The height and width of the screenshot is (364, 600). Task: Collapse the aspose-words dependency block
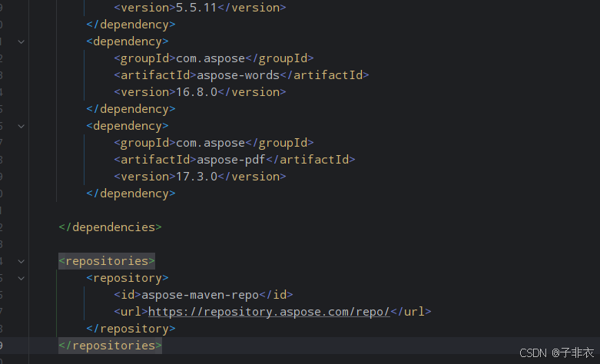click(21, 41)
